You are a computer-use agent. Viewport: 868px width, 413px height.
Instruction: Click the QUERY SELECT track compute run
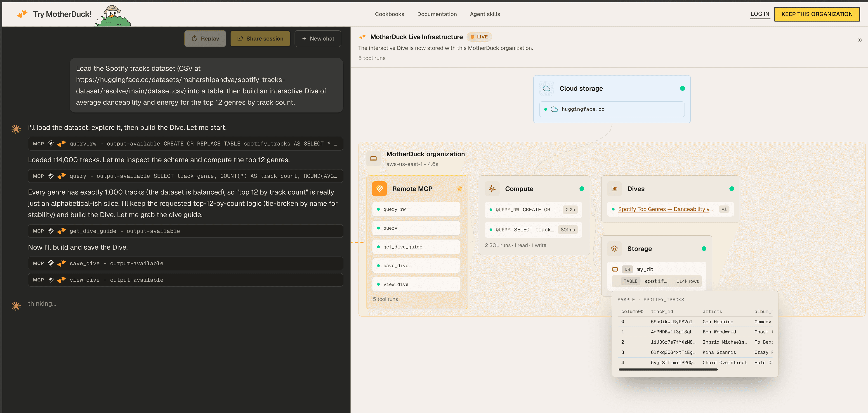(x=533, y=230)
